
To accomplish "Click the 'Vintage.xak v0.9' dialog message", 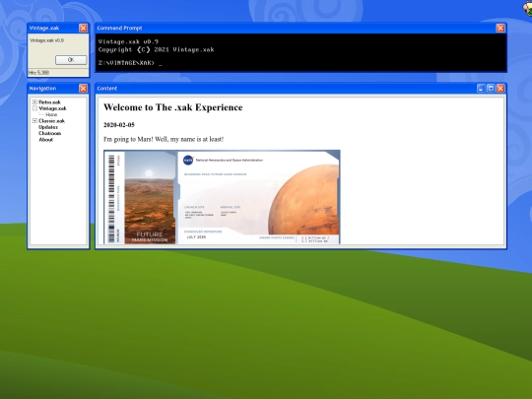I will pyautogui.click(x=47, y=40).
